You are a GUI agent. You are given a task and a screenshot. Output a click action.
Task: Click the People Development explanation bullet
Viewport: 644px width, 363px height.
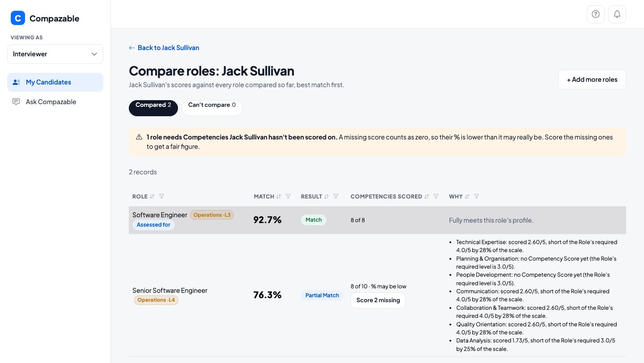533,279
